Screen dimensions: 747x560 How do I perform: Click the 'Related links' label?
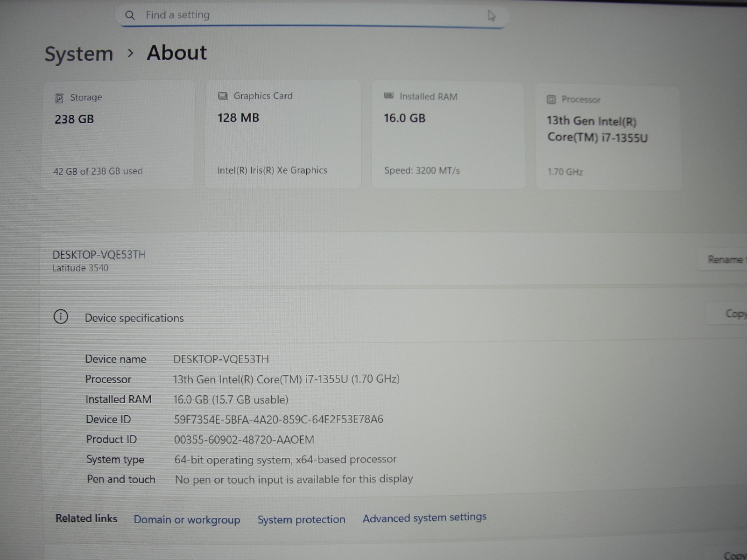[86, 518]
